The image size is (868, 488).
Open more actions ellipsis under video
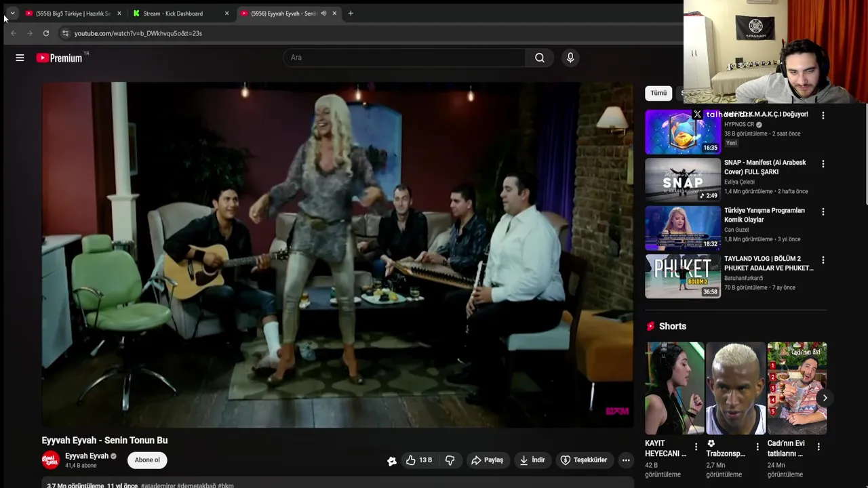point(626,460)
